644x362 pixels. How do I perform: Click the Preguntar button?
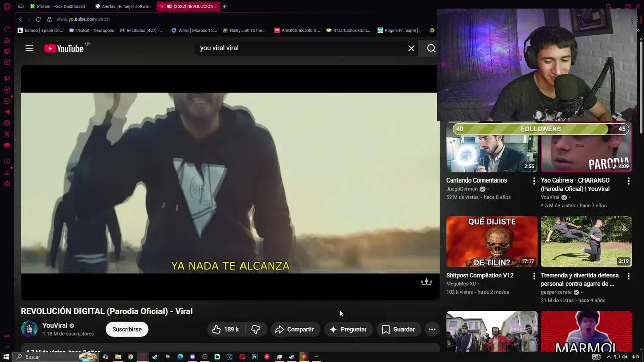coord(348,329)
